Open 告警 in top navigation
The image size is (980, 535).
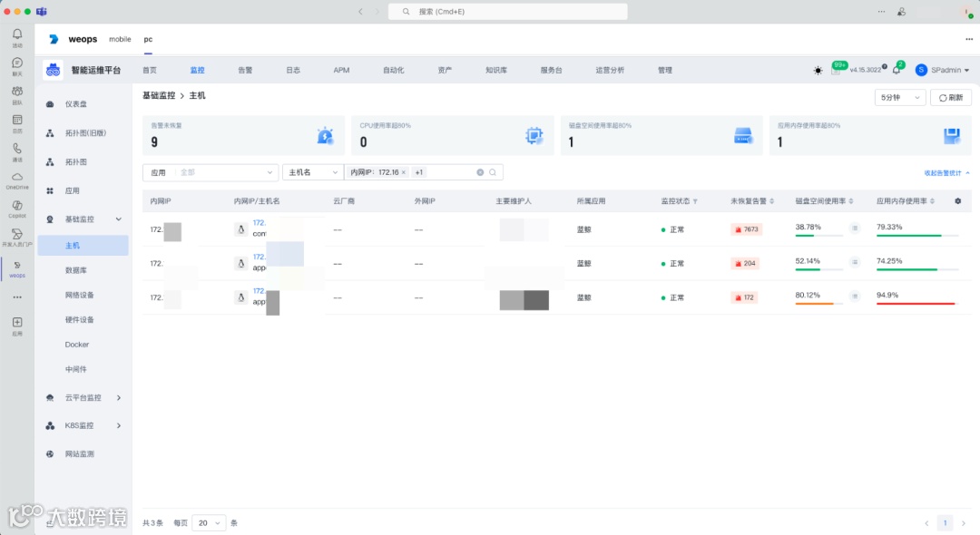pos(245,70)
